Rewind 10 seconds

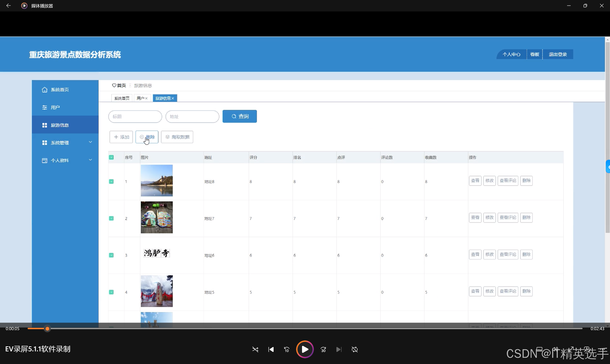pos(287,349)
